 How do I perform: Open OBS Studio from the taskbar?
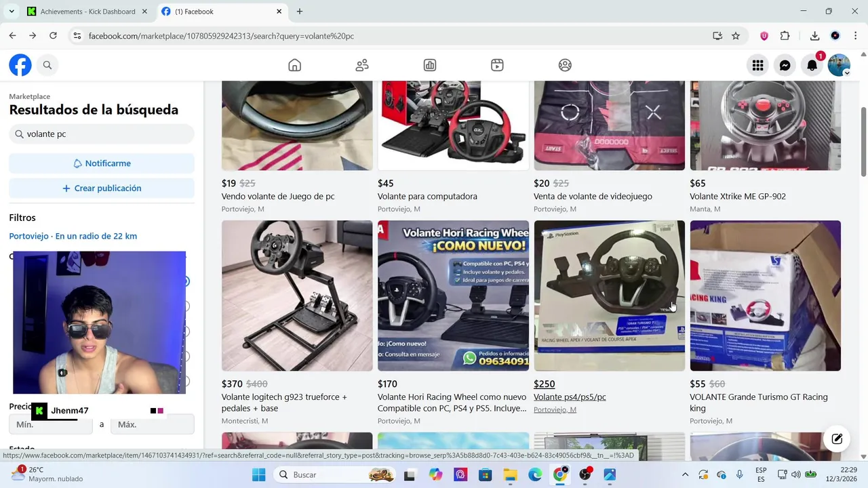(x=585, y=474)
